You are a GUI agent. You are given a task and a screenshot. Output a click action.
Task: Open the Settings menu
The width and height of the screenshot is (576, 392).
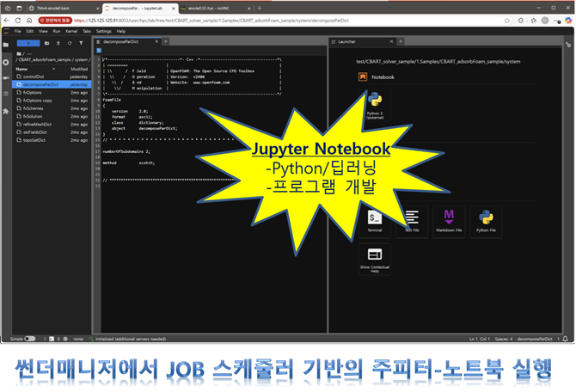pyautogui.click(x=103, y=31)
